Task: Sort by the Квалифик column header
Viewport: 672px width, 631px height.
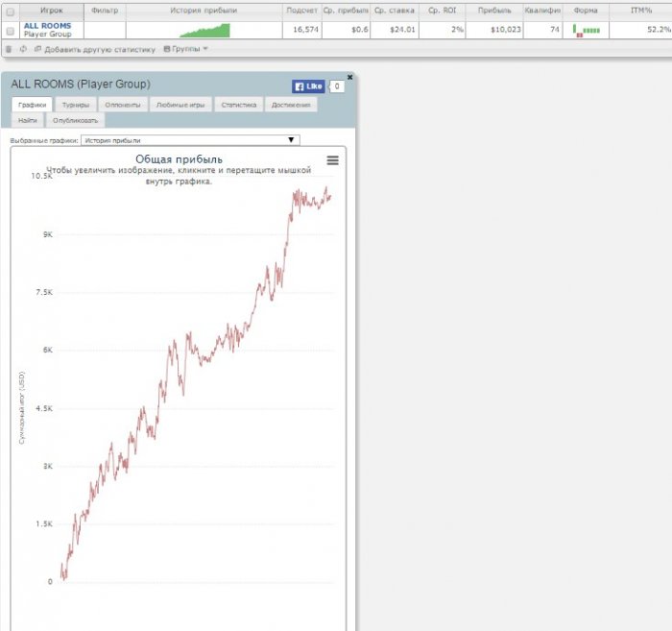Action: coord(542,11)
